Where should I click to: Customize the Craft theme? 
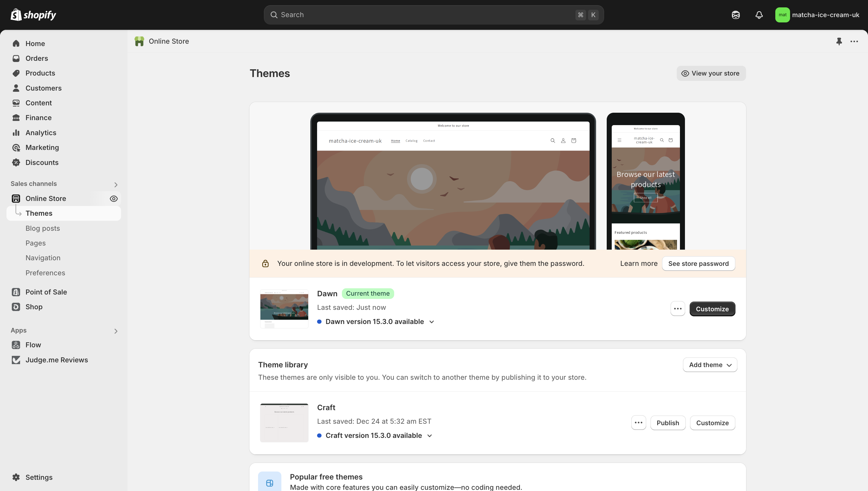pos(712,423)
